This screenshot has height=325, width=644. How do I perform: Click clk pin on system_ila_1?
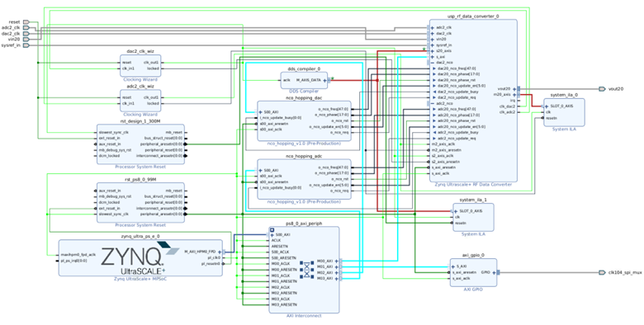pos(457,217)
